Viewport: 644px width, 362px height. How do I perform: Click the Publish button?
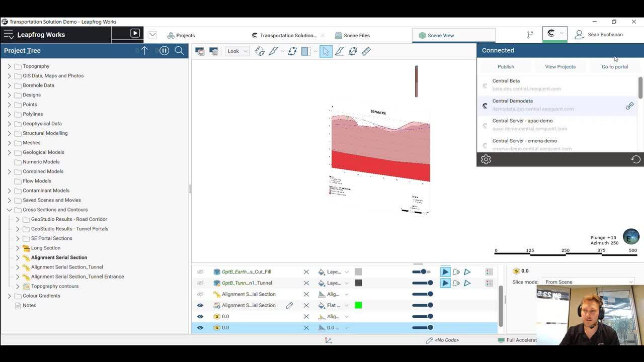506,66
